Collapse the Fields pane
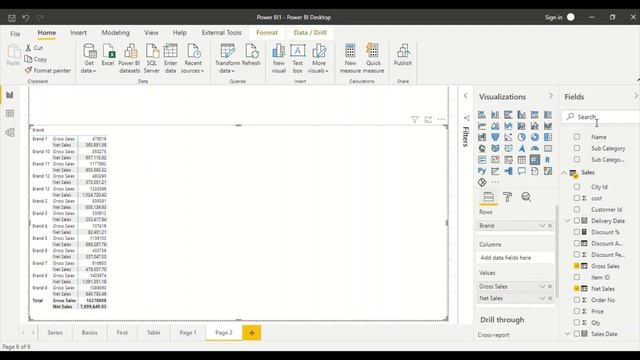Screen dimensions: 640x360 636,96
